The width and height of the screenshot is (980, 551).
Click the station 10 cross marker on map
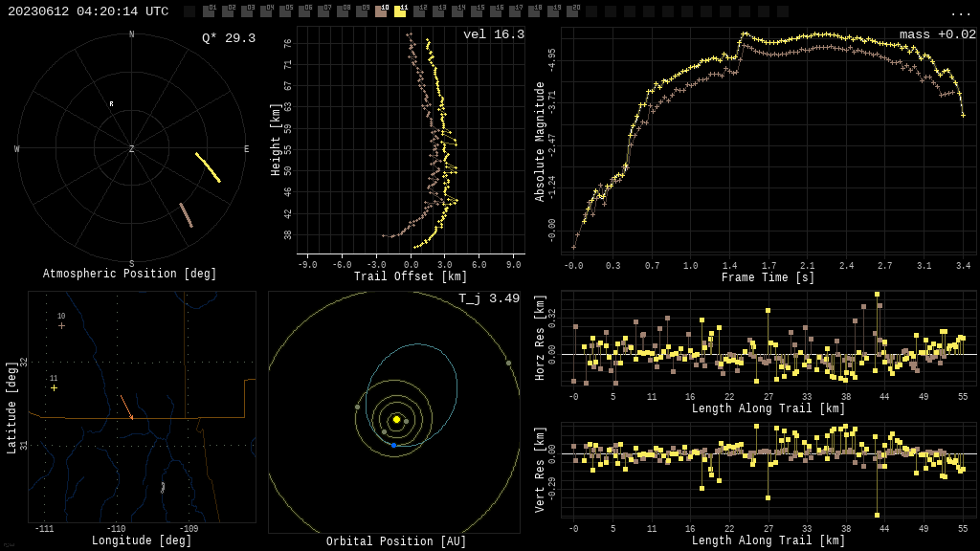[x=61, y=325]
